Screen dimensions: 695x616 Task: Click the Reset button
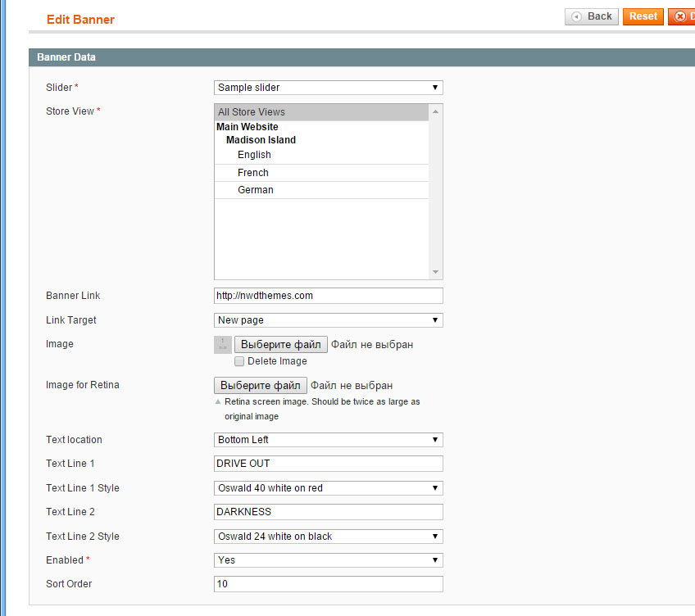(x=643, y=17)
